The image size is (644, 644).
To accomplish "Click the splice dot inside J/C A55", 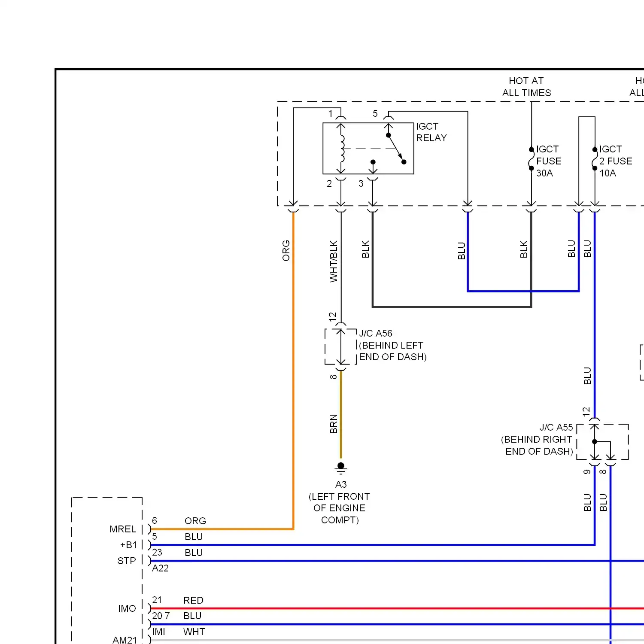I will point(595,441).
